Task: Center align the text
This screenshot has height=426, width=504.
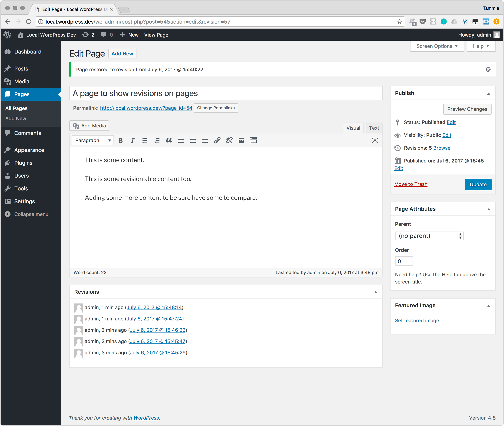Action: 193,140
